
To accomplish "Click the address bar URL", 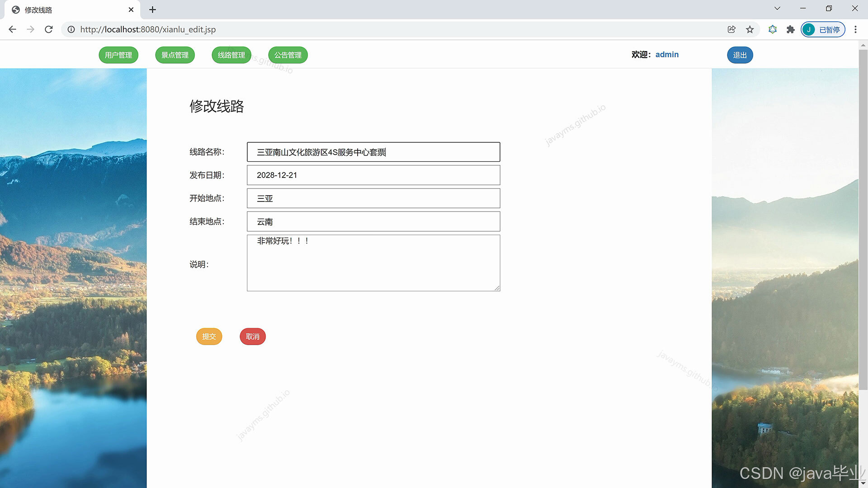I will pos(148,29).
